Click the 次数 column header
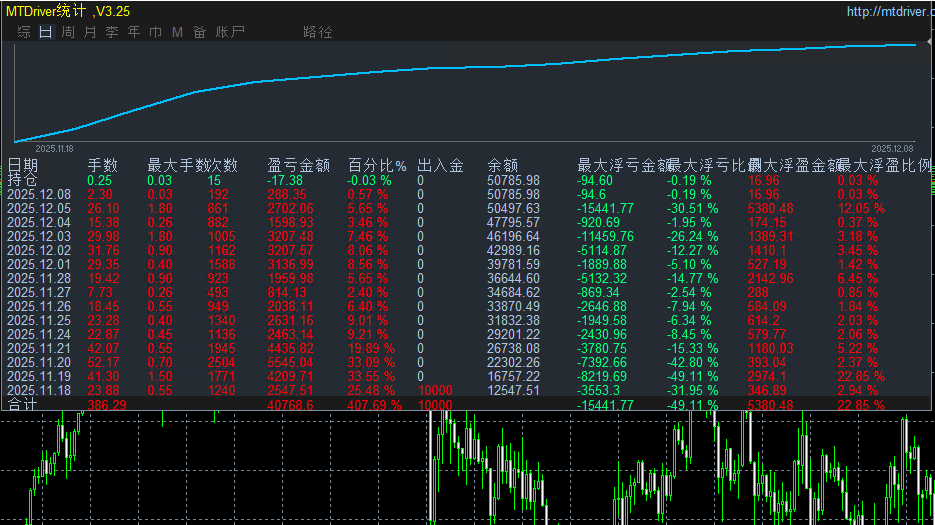 tap(223, 165)
